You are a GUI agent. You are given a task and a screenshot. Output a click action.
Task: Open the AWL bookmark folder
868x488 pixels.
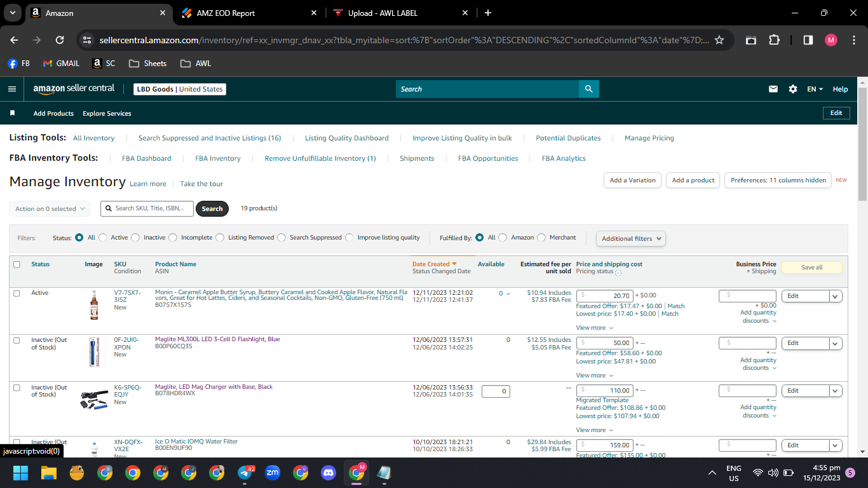(x=196, y=64)
